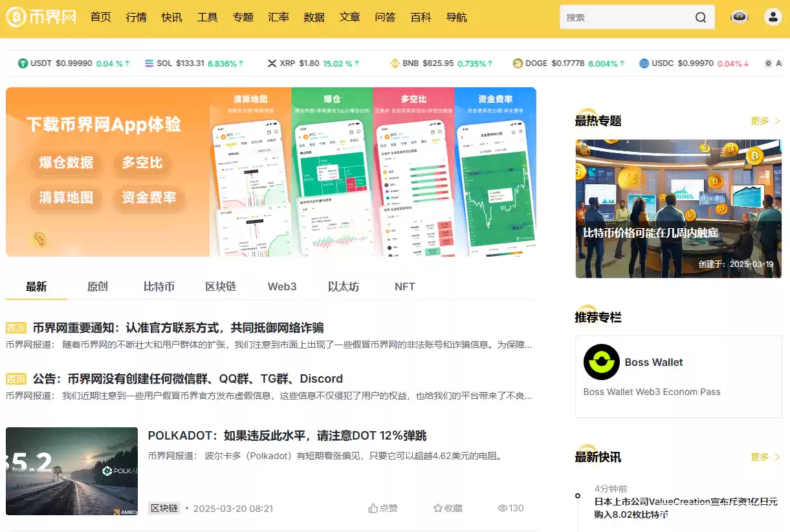Open the robot assistant icon in header
The width and height of the screenshot is (790, 532).
point(740,17)
